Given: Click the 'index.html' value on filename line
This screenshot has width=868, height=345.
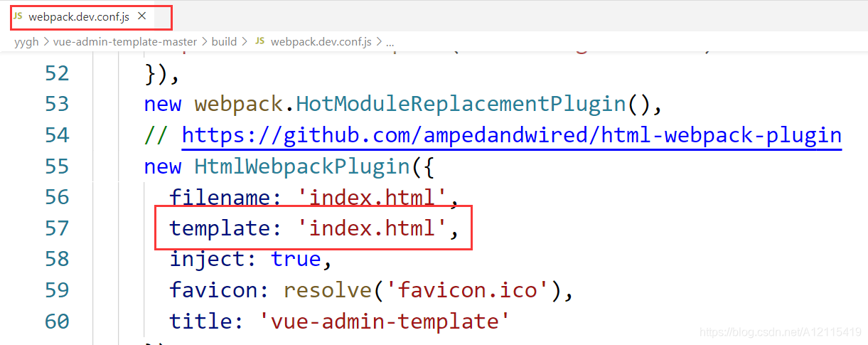Looking at the screenshot, I should pyautogui.click(x=372, y=196).
